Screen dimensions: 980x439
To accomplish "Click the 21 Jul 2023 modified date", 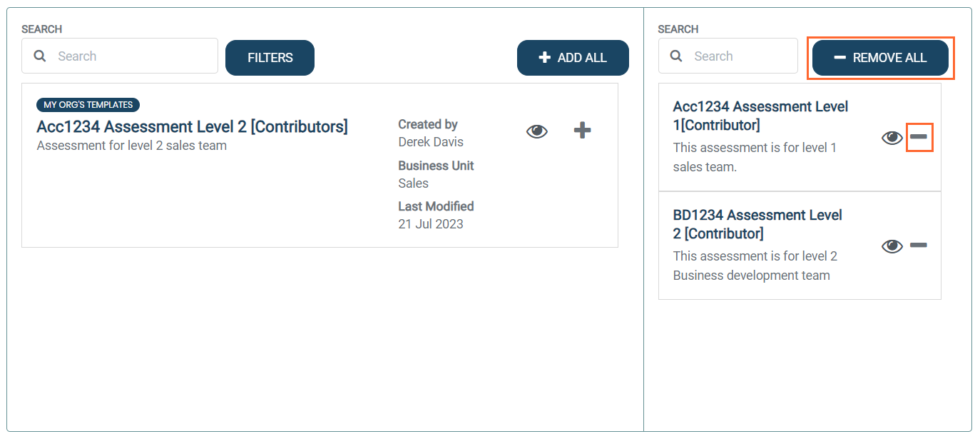I will 431,224.
